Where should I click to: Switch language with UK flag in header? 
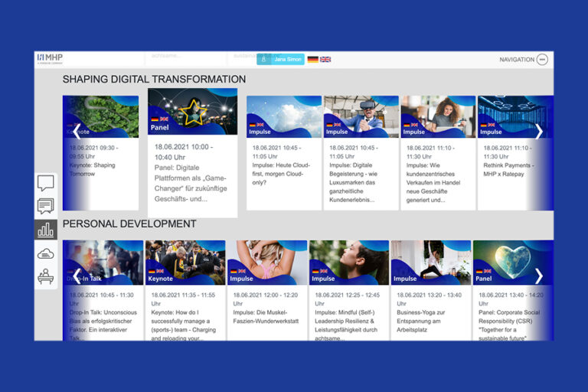[325, 59]
